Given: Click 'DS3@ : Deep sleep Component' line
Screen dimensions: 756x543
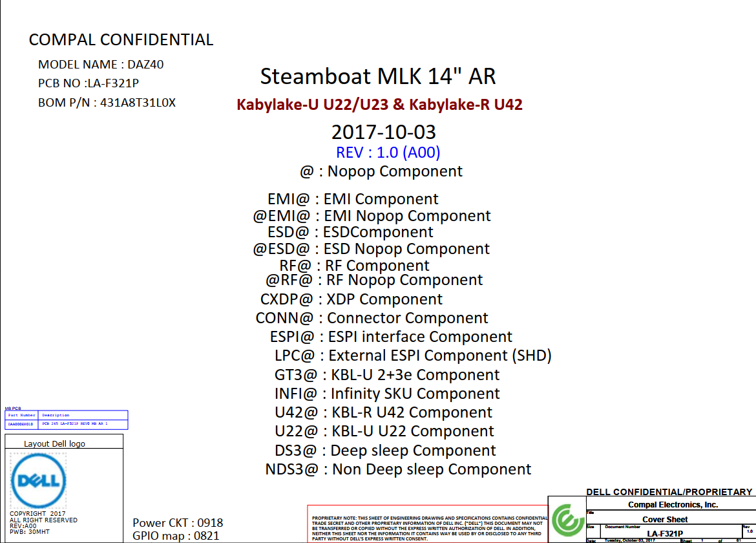Looking at the screenshot, I should click(385, 451).
